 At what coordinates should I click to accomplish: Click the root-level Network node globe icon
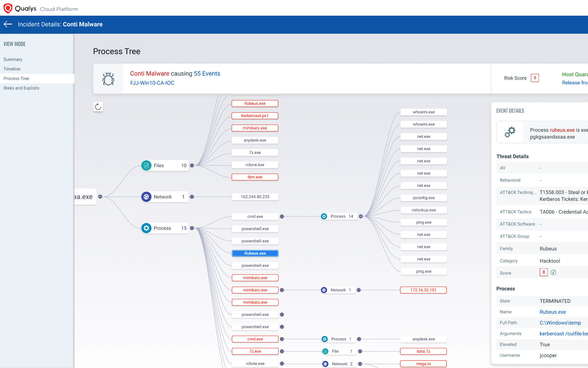click(146, 197)
